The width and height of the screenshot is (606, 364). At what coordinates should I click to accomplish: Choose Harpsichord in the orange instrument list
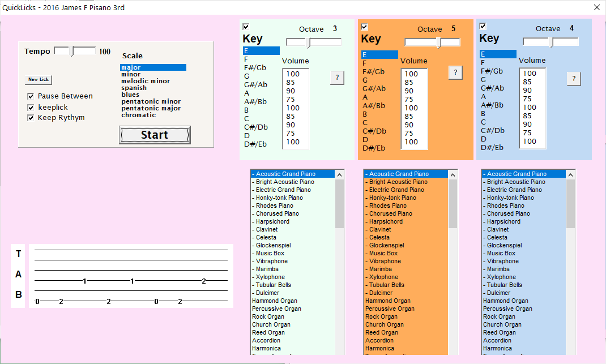[406, 221]
